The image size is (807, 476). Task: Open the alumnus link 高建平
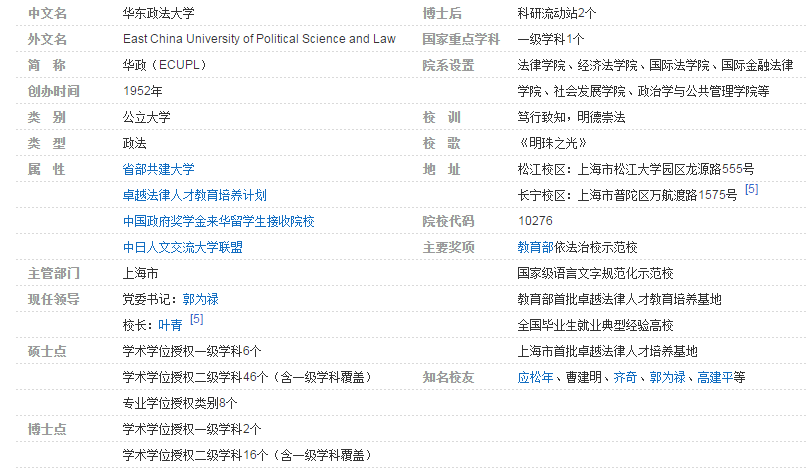click(715, 377)
